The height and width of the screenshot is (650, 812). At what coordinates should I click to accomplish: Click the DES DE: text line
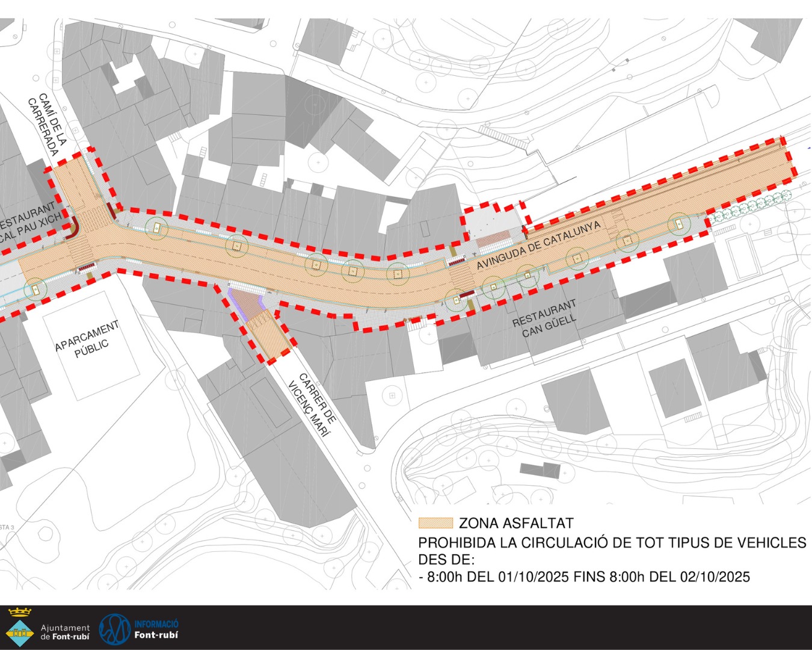point(446,560)
